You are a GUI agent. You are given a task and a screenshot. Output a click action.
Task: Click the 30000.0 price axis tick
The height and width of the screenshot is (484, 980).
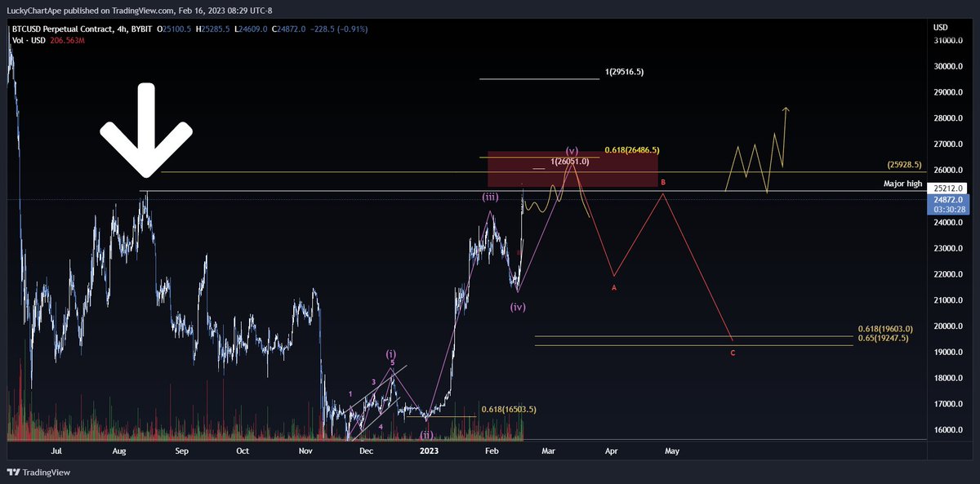click(x=948, y=66)
